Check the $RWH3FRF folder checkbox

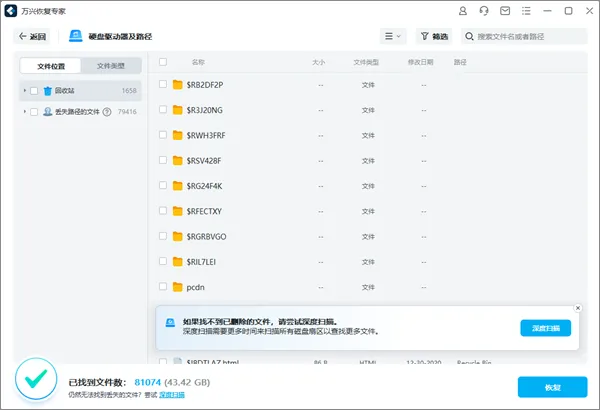click(x=163, y=134)
